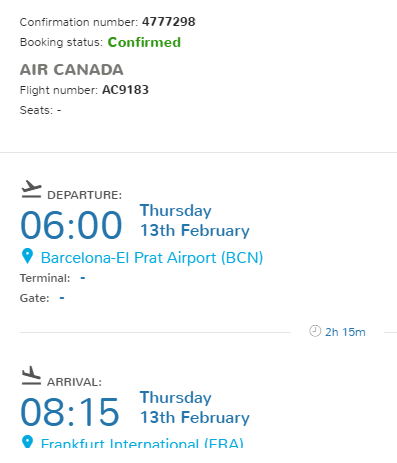Click the 08:15 arrival time

coord(70,412)
